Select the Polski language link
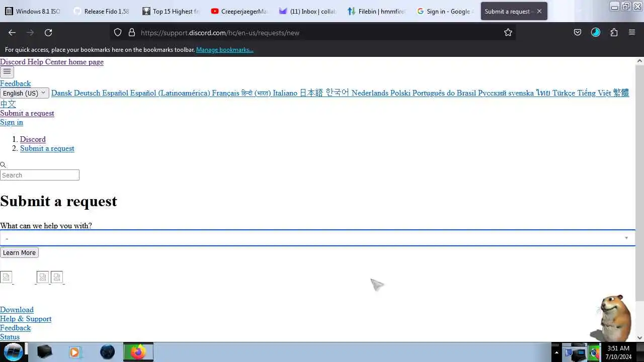Image resolution: width=644 pixels, height=362 pixels. coord(400,93)
